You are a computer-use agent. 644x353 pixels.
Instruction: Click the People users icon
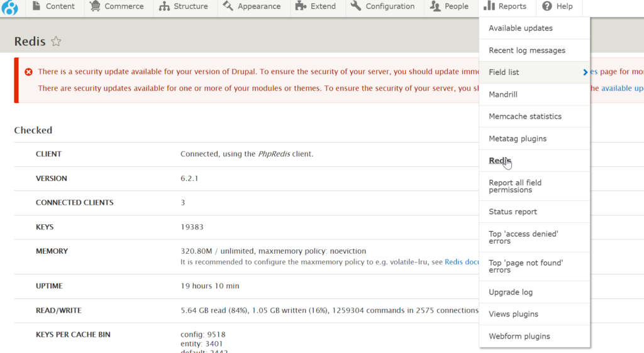pos(435,6)
